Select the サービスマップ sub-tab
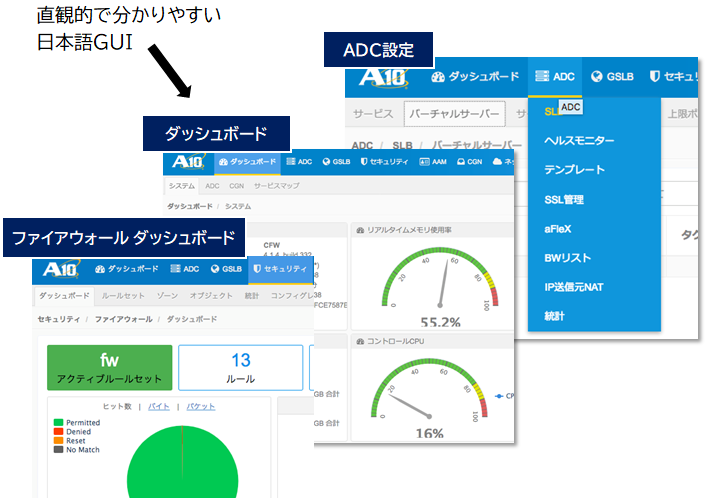Image resolution: width=707 pixels, height=498 pixels. (x=276, y=186)
